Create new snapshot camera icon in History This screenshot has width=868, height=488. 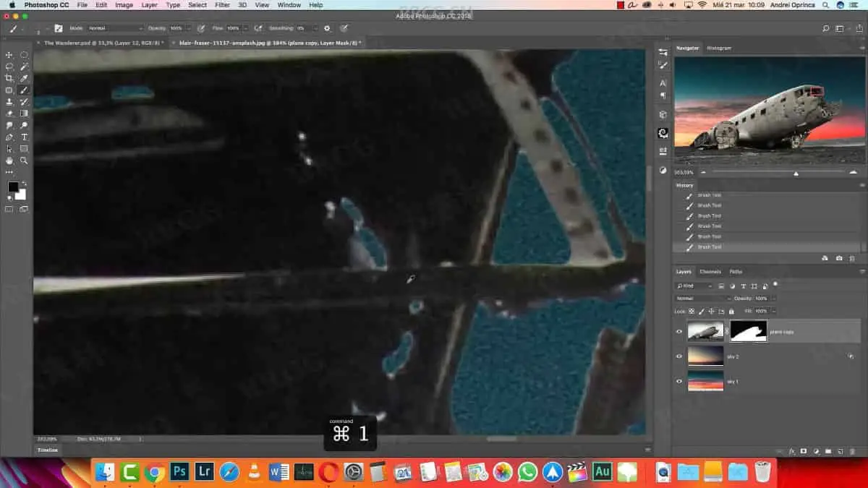839,258
